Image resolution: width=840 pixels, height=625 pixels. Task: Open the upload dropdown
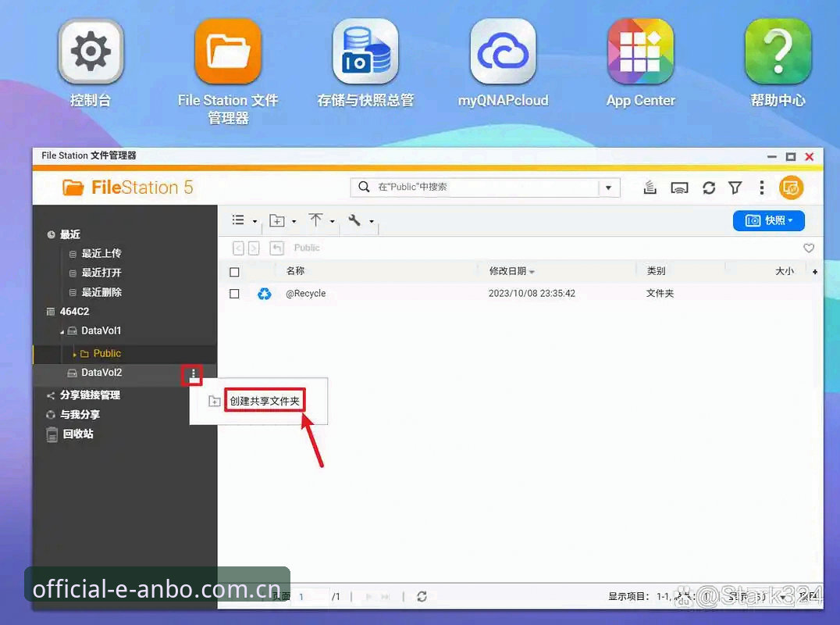point(322,220)
